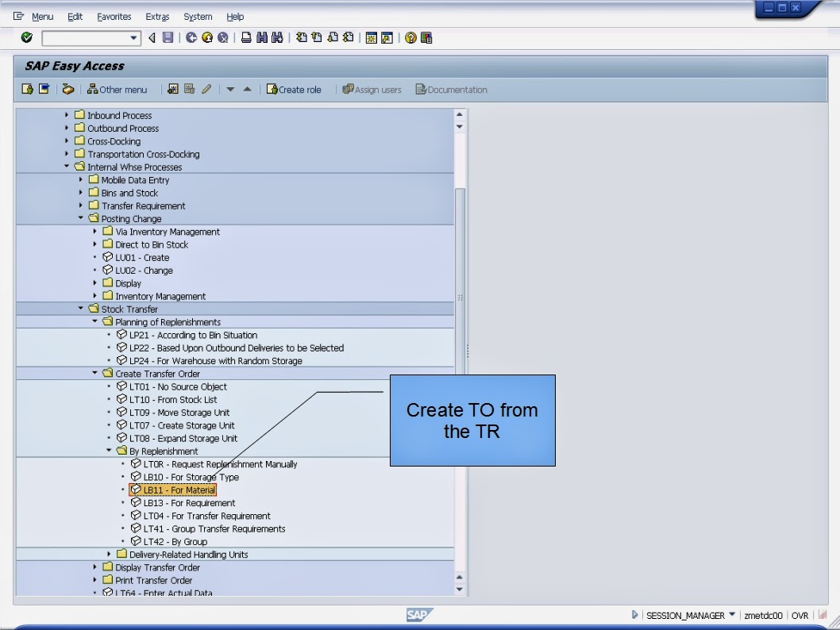Expand Delivery-Related Handling Units folder
Viewport: 840px width, 630px height.
click(x=109, y=554)
